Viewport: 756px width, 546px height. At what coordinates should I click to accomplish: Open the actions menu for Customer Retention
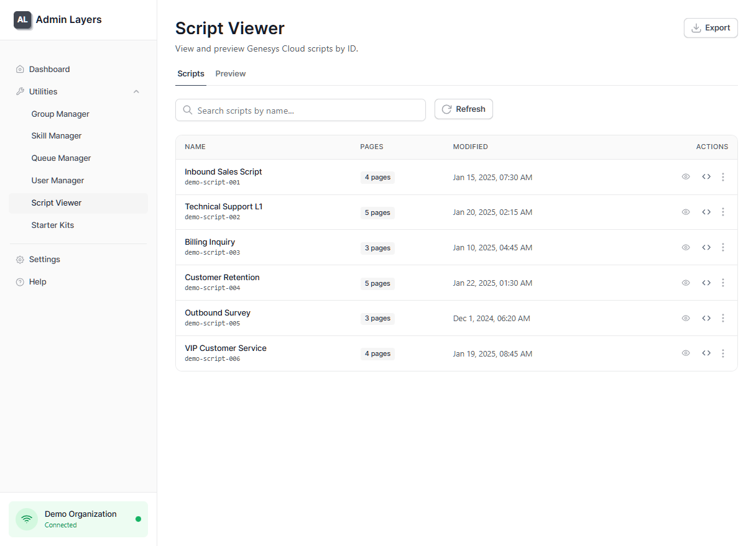point(723,283)
